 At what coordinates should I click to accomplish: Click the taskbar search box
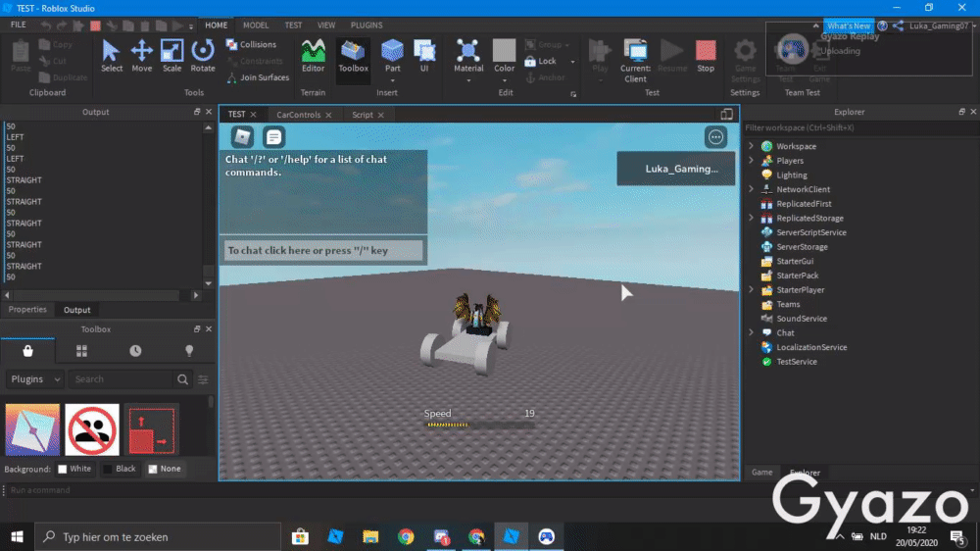[158, 536]
